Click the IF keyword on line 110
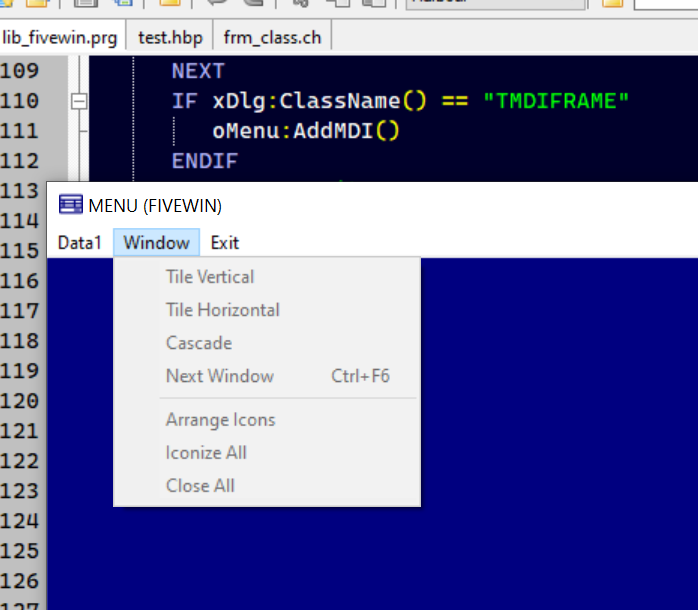The height and width of the screenshot is (610, 698). point(185,101)
